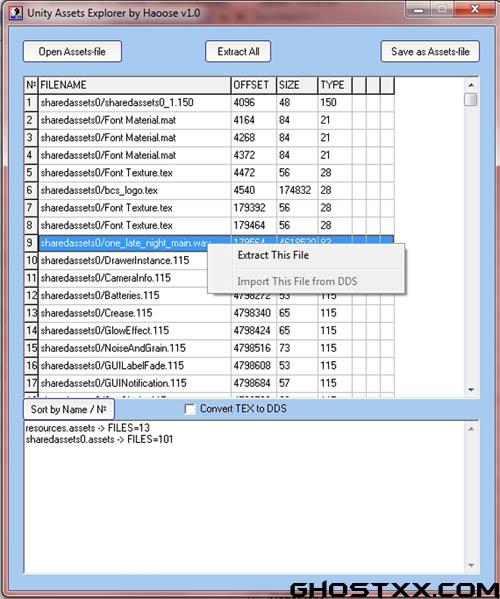Click the log pane scroll down arrow
Screen dimensions: 500x599
pos(471,565)
